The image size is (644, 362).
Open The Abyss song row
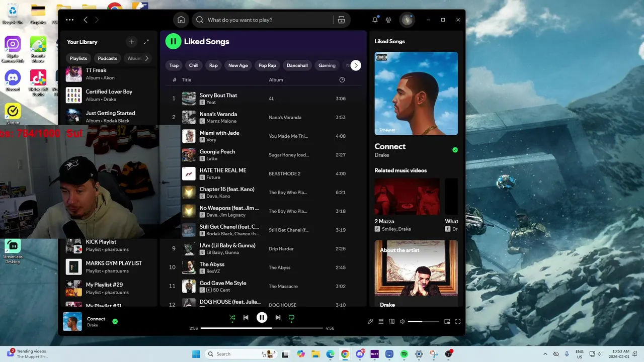click(264, 267)
